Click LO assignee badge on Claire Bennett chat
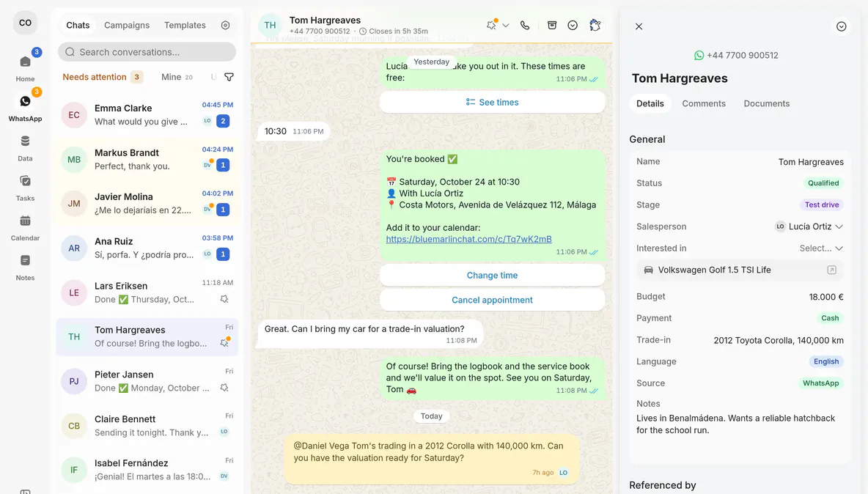The image size is (868, 494). coord(224,432)
